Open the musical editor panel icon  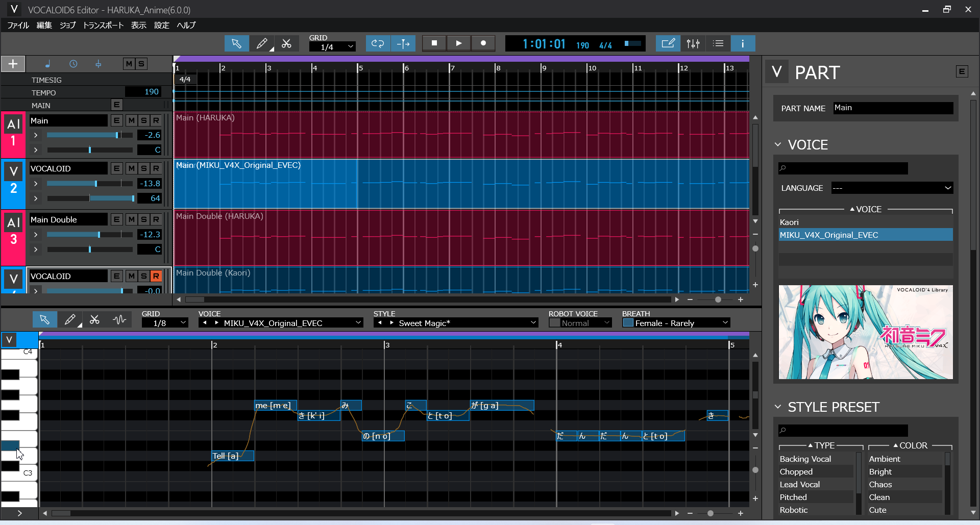[668, 43]
